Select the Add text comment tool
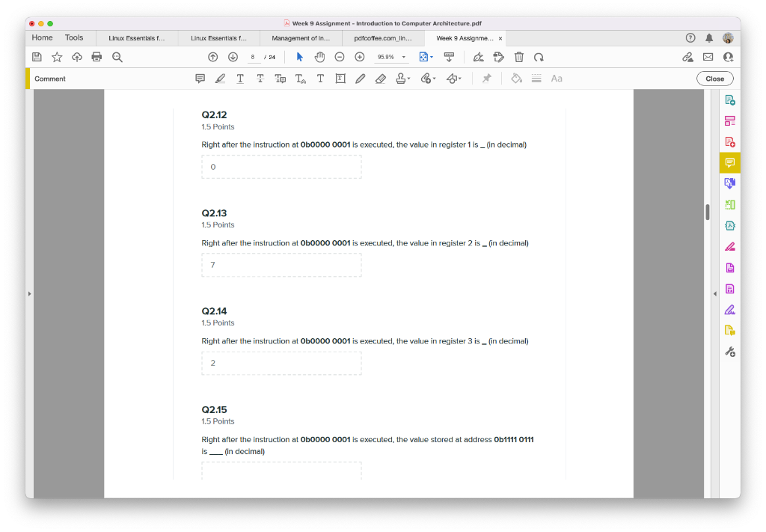Screen dimensions: 766x532 click(x=320, y=79)
